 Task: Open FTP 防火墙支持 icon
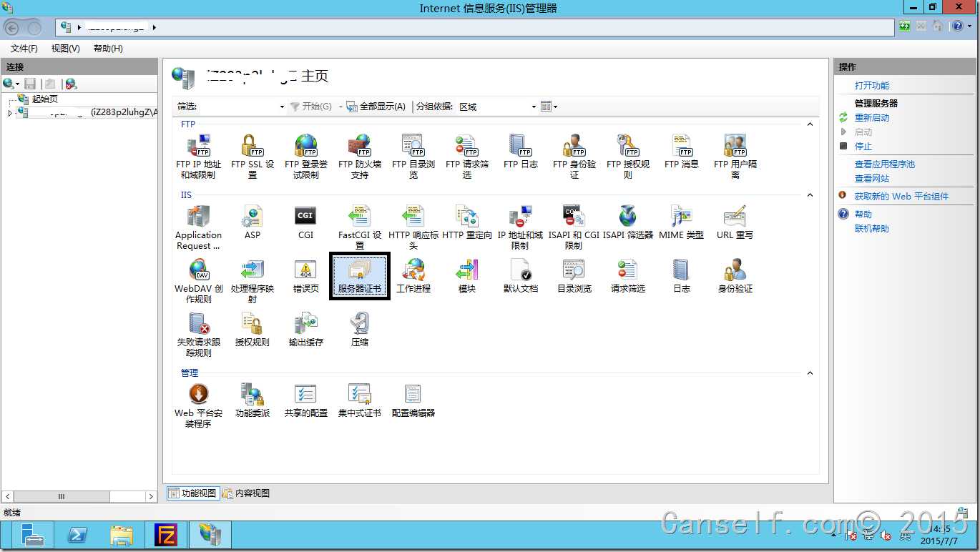(x=360, y=156)
